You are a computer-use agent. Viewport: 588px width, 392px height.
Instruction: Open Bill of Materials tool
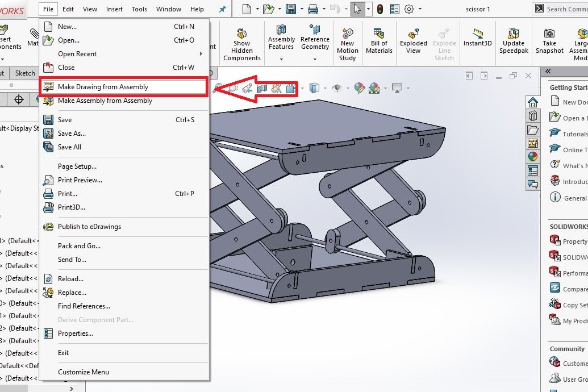point(379,41)
